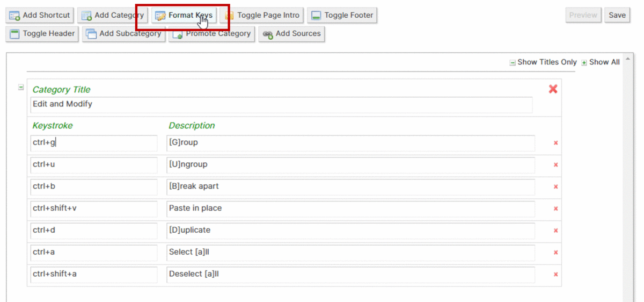This screenshot has width=644, height=302.
Task: Toggle the Footer section
Action: pyautogui.click(x=342, y=15)
